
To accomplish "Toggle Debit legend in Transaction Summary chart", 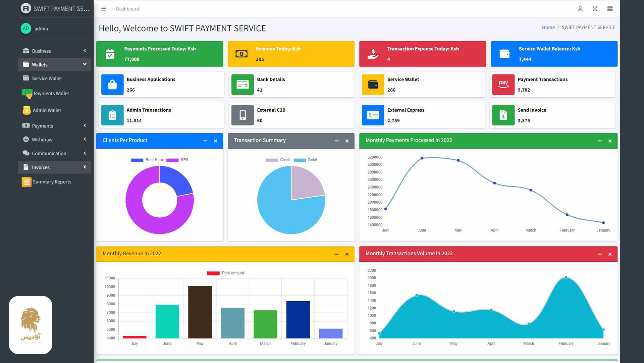I will click(305, 160).
